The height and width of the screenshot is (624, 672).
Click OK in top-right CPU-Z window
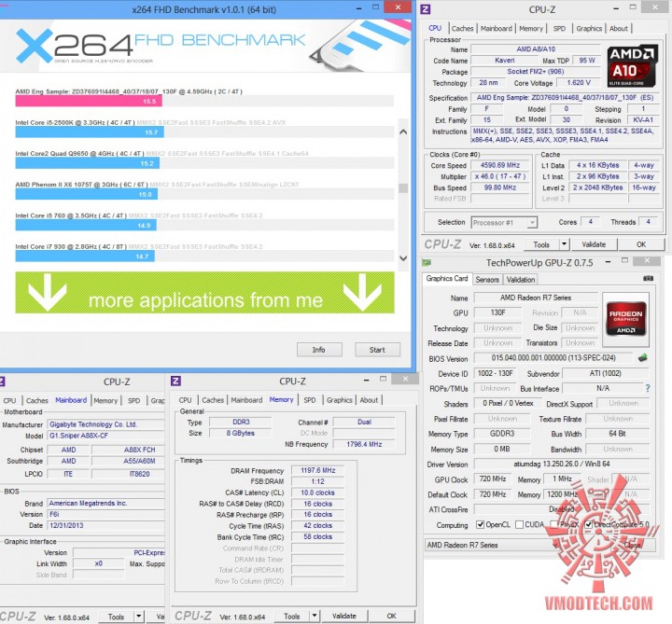[x=641, y=244]
